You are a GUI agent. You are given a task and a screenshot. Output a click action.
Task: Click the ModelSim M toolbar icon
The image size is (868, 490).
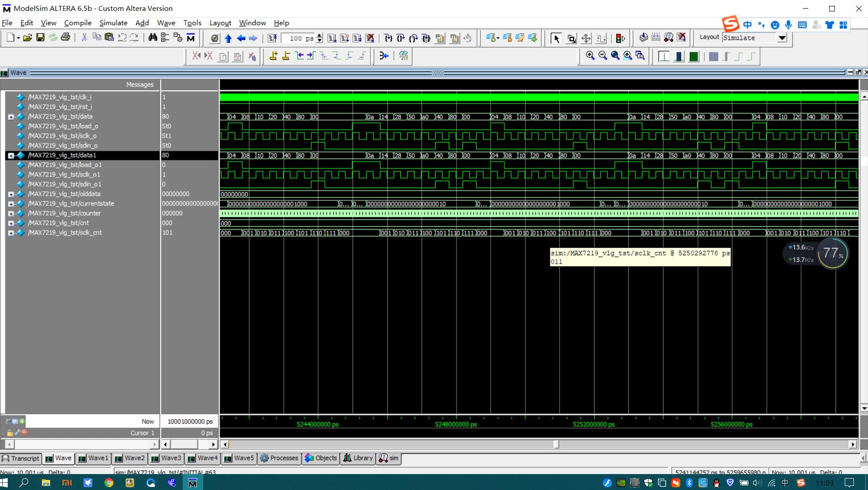pyautogui.click(x=190, y=38)
